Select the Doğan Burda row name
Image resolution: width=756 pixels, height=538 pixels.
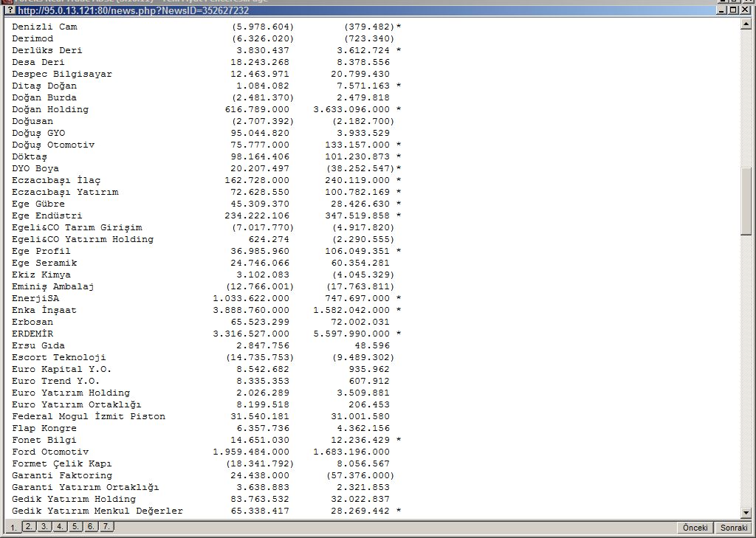[x=44, y=97]
